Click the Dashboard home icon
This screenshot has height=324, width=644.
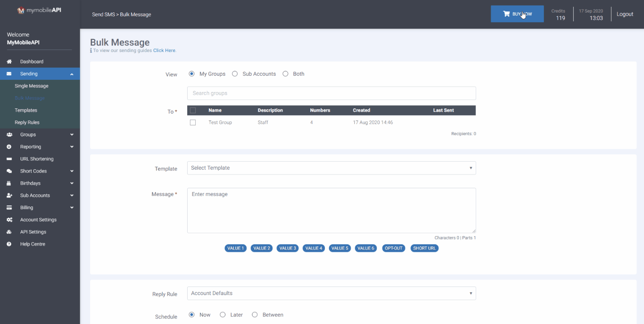9,62
